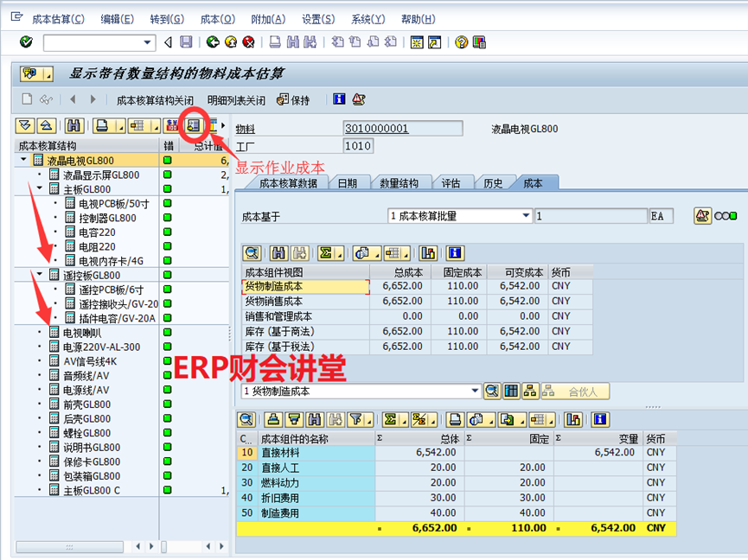This screenshot has height=560, width=748.
Task: Open the 成本基于 costing lot size dropdown
Action: (525, 216)
